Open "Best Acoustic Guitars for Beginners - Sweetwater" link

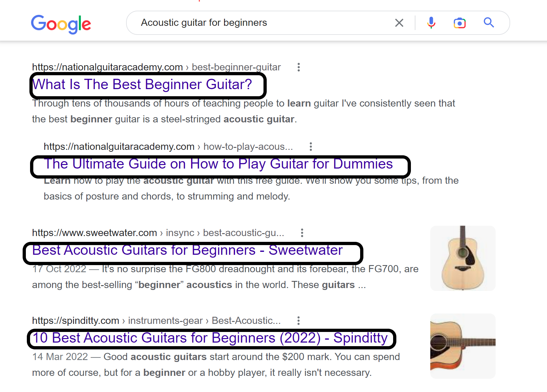tap(188, 250)
